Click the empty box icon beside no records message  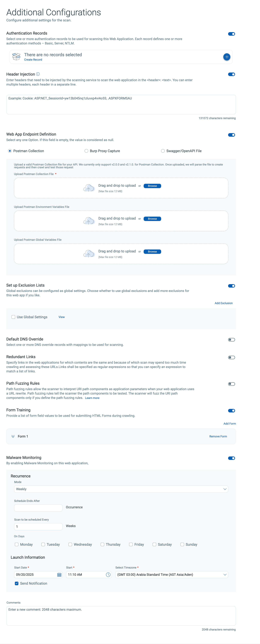pos(17,57)
